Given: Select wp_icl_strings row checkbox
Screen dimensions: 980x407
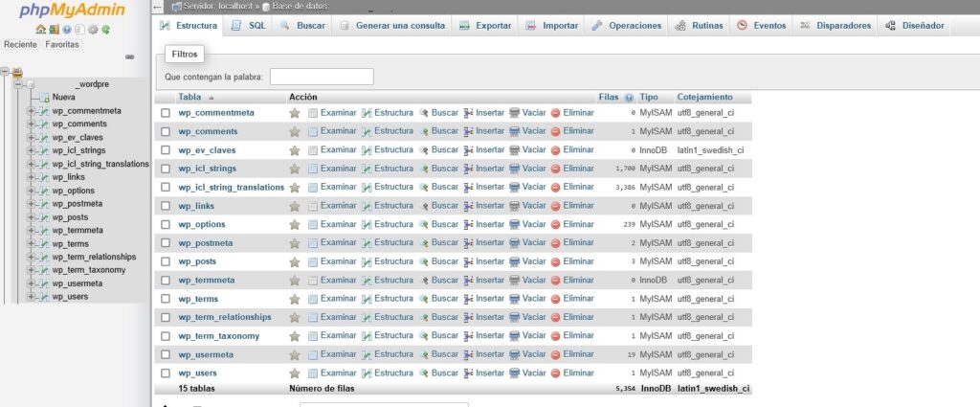Looking at the screenshot, I should (166, 169).
